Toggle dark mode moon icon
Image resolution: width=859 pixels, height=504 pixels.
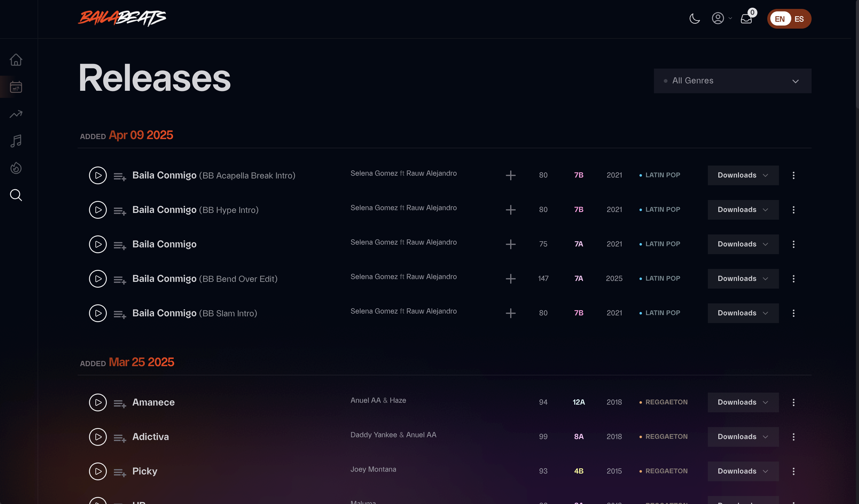694,18
